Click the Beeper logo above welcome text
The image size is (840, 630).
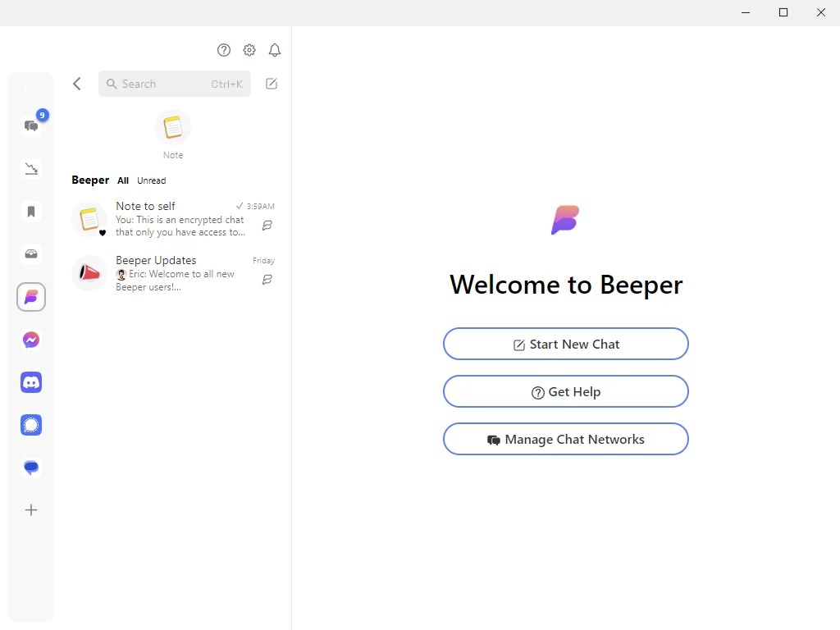[x=565, y=220]
